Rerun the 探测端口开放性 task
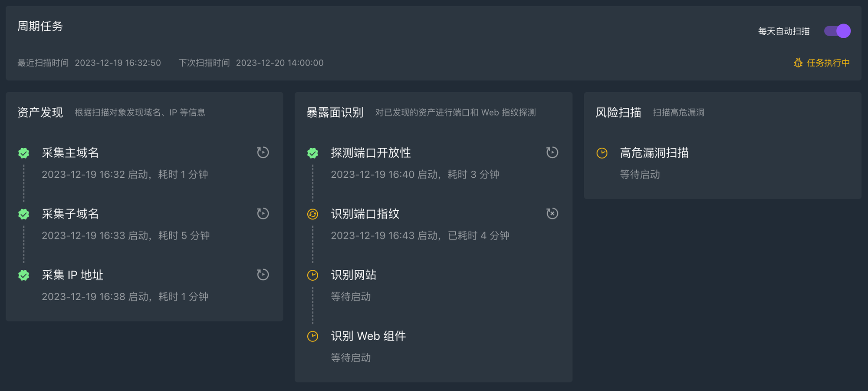 point(552,152)
